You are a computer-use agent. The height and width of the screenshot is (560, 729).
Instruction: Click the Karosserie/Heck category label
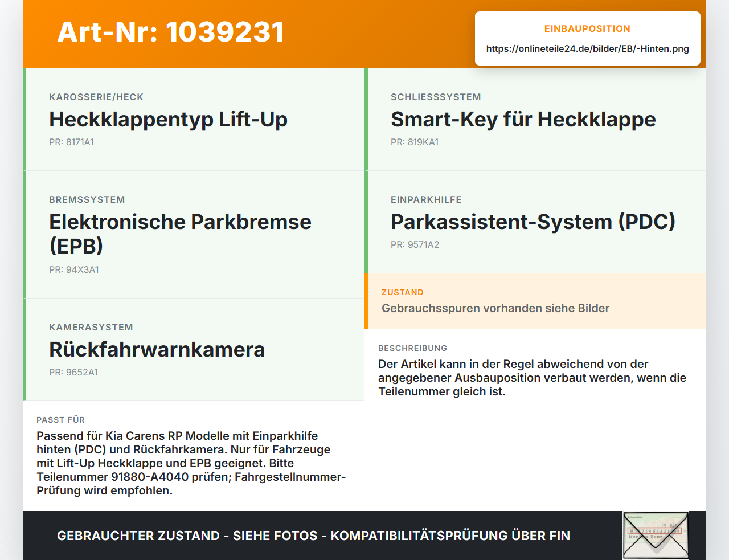pos(96,97)
